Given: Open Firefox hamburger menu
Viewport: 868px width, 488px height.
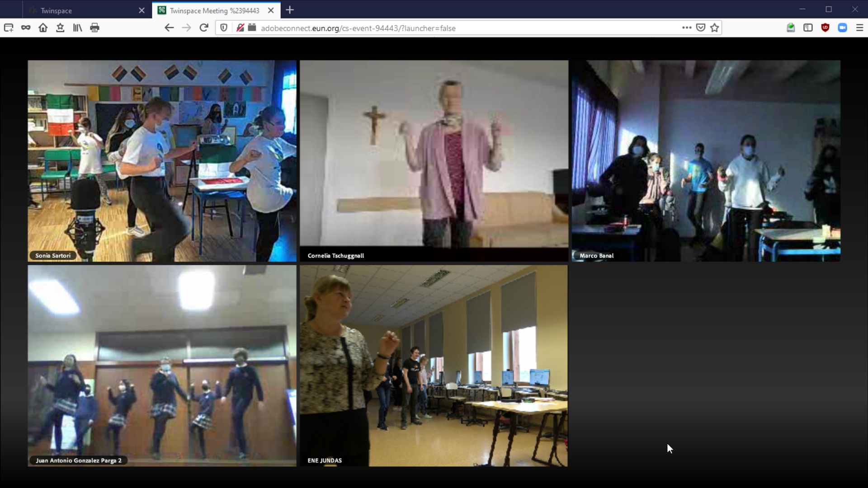Looking at the screenshot, I should (x=859, y=28).
